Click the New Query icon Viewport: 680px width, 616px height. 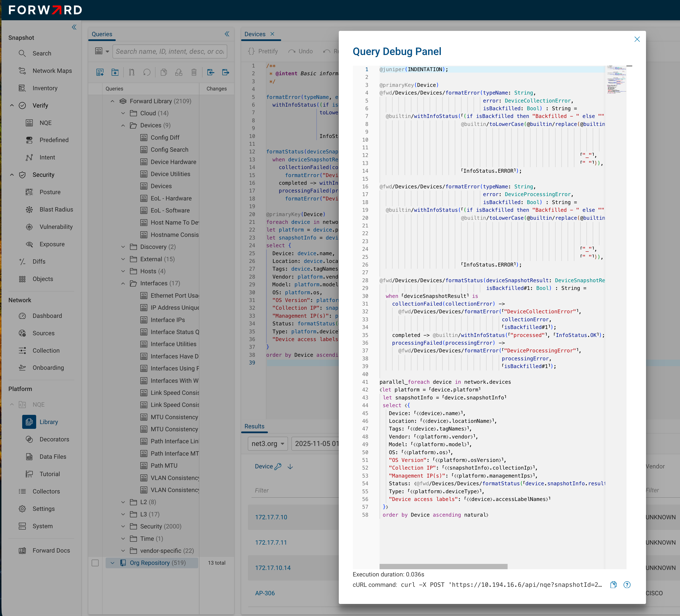point(100,72)
